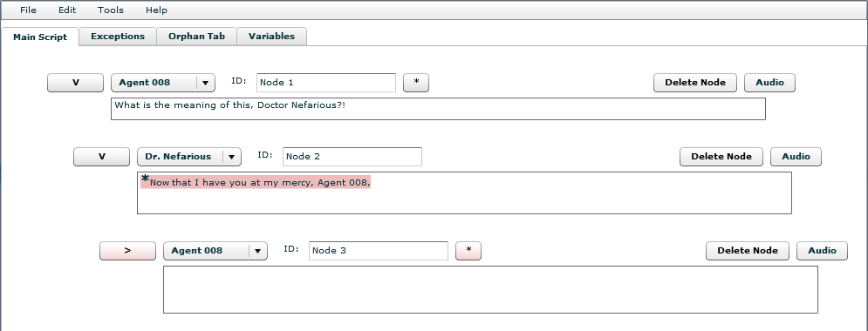The width and height of the screenshot is (868, 331).
Task: Open the Agent 008 speaker dropdown on Node 1
Action: pyautogui.click(x=163, y=83)
